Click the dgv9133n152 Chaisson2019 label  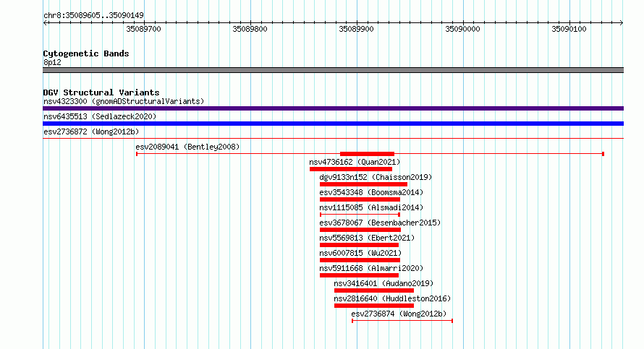coord(376,177)
